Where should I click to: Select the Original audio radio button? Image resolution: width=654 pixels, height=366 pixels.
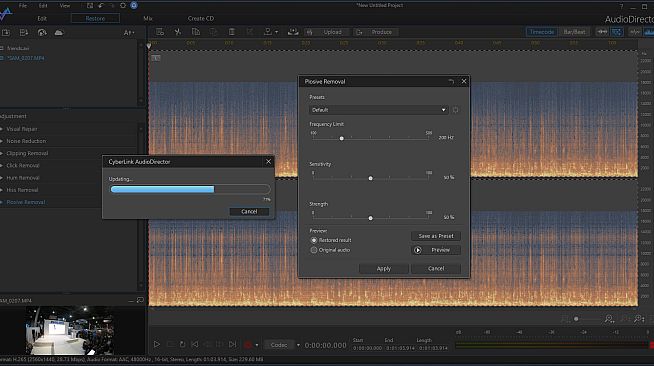click(x=314, y=250)
